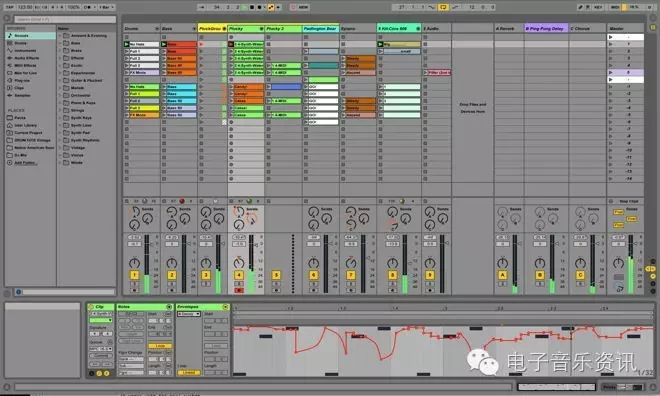This screenshot has width=660, height=396.
Task: Toggle the KEY map mode button
Action: click(597, 7)
